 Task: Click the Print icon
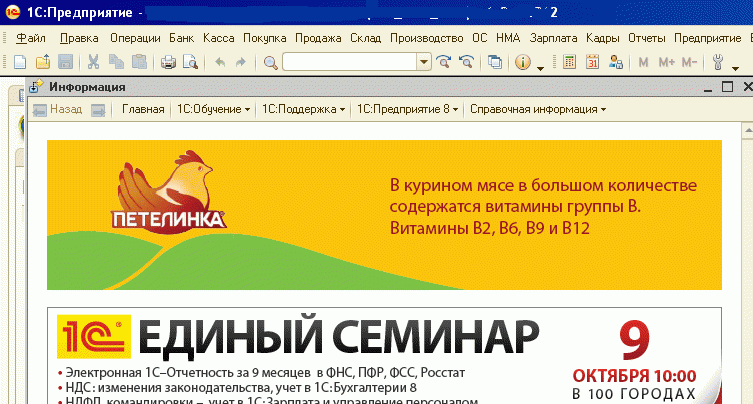168,62
